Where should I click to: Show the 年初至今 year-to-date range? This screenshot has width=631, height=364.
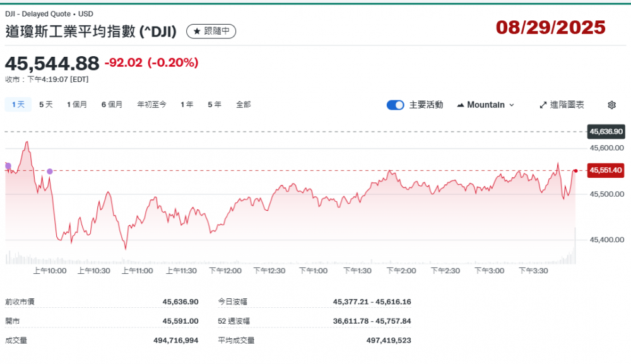point(151,105)
